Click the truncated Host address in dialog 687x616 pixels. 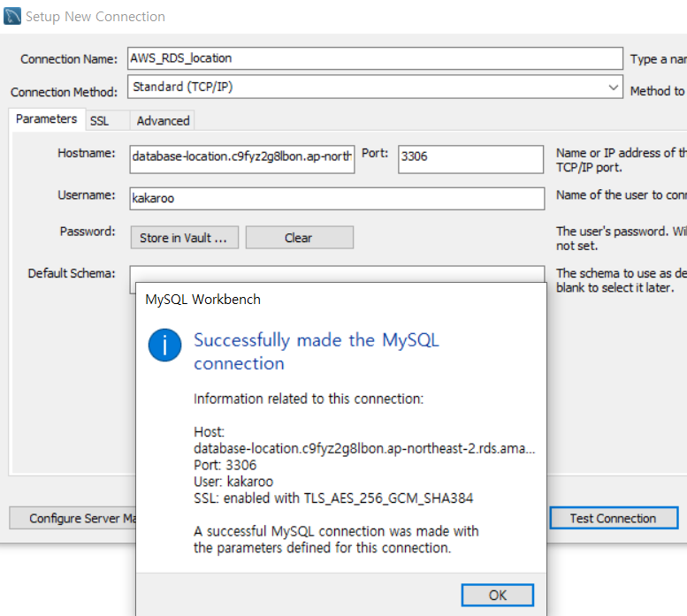(x=364, y=449)
